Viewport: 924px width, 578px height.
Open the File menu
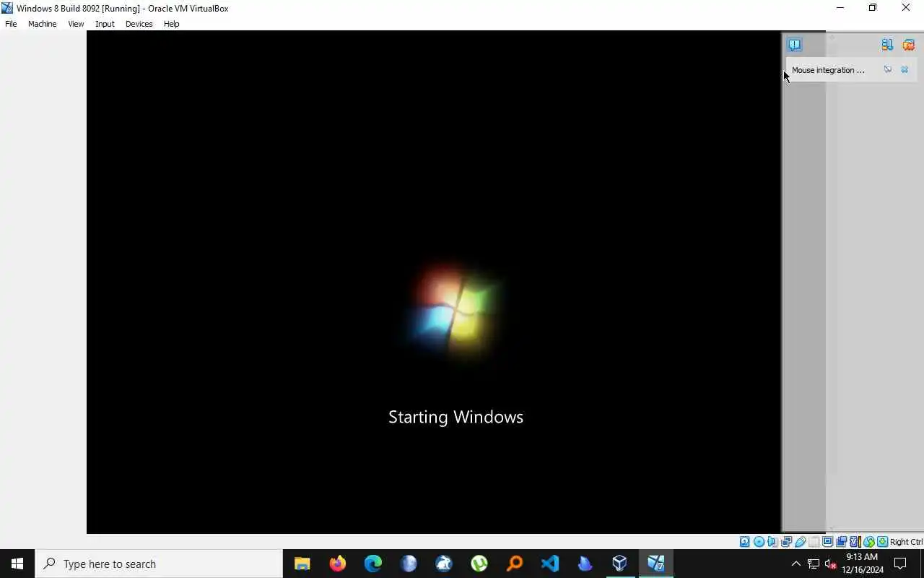point(11,24)
